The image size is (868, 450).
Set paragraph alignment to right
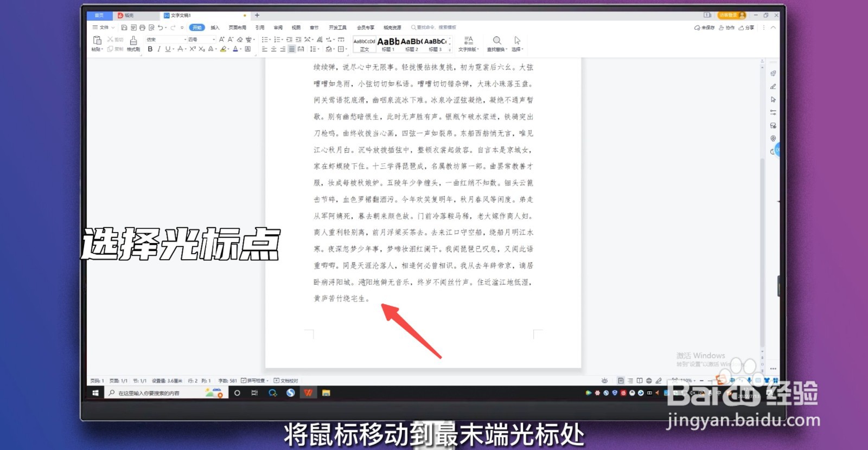[x=283, y=49]
